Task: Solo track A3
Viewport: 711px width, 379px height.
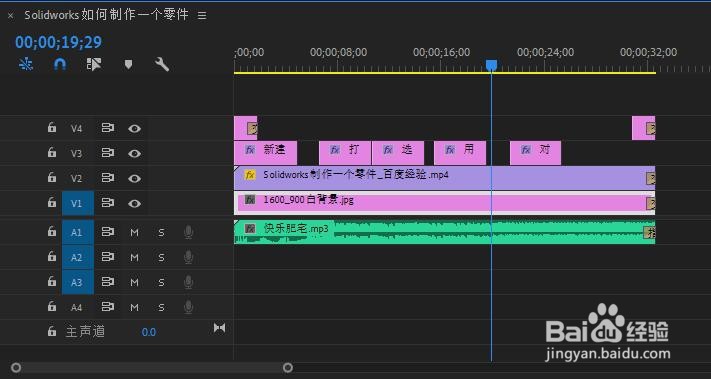Action: point(161,282)
